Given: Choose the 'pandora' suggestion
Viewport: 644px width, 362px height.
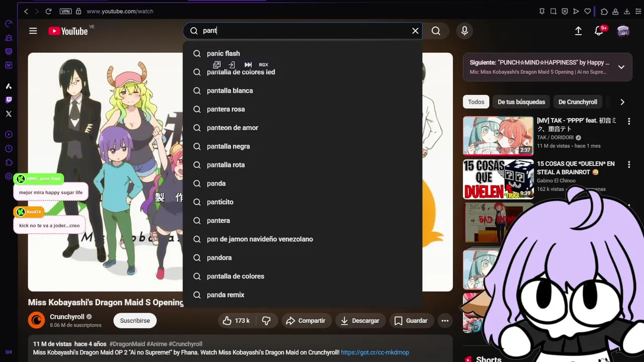Looking at the screenshot, I should pyautogui.click(x=302, y=258).
